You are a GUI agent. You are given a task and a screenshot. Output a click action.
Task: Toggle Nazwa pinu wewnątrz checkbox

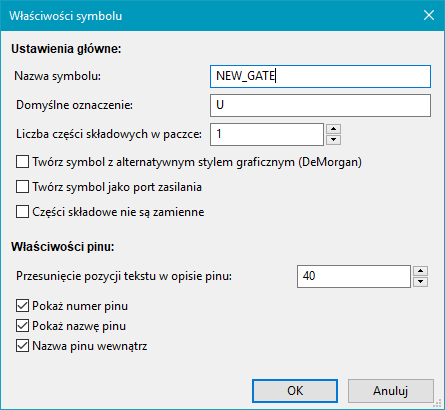[x=22, y=346]
